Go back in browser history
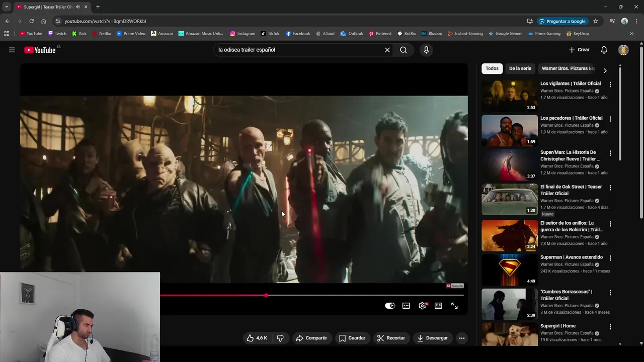This screenshot has width=644, height=362. [x=7, y=21]
